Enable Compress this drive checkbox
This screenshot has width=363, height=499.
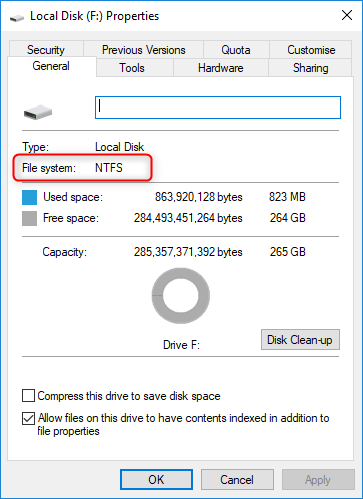(x=28, y=396)
